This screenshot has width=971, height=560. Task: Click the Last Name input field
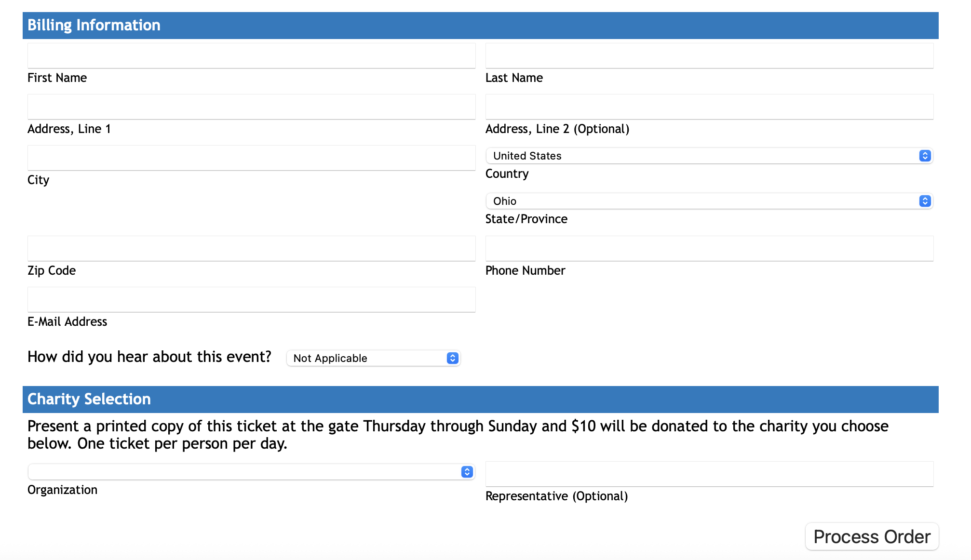click(709, 56)
